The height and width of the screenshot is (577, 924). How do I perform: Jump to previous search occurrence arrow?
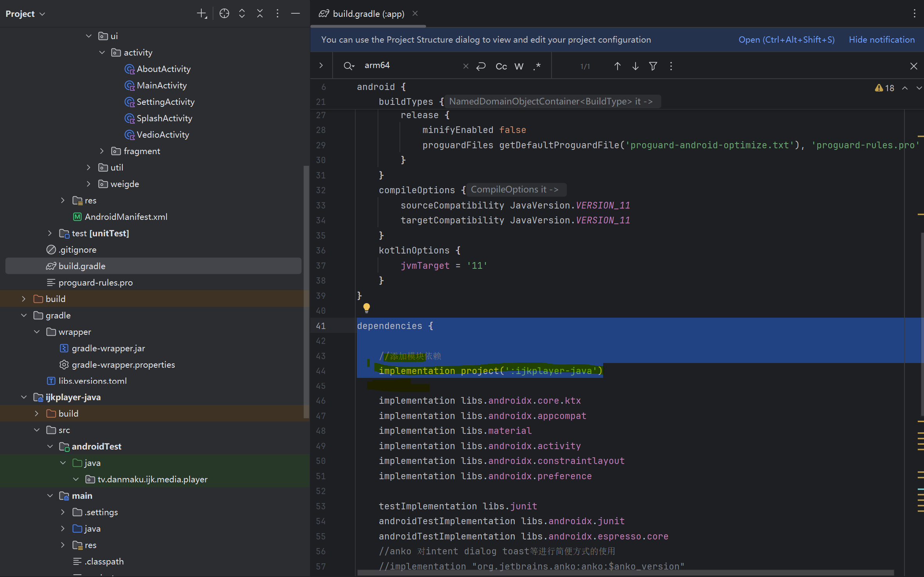tap(617, 66)
